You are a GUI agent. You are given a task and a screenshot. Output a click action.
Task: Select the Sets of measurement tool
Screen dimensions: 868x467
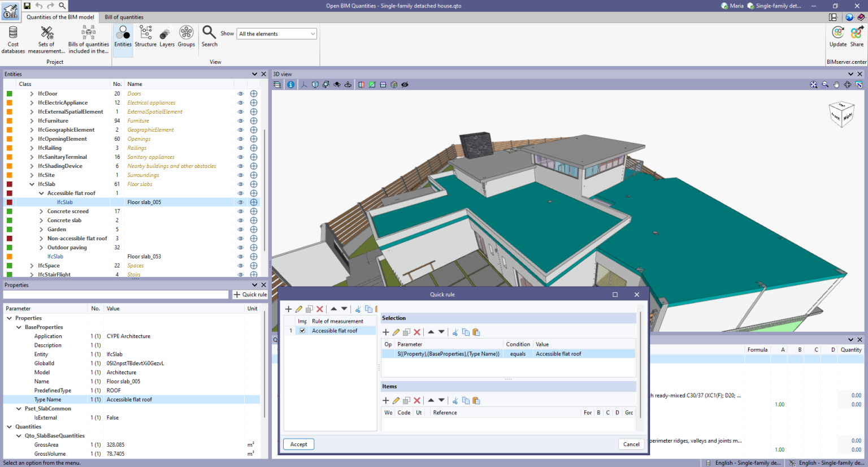tap(46, 40)
